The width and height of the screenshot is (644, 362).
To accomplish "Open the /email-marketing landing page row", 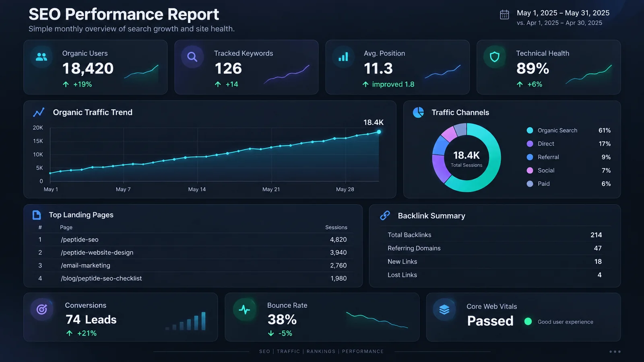I will (x=193, y=265).
